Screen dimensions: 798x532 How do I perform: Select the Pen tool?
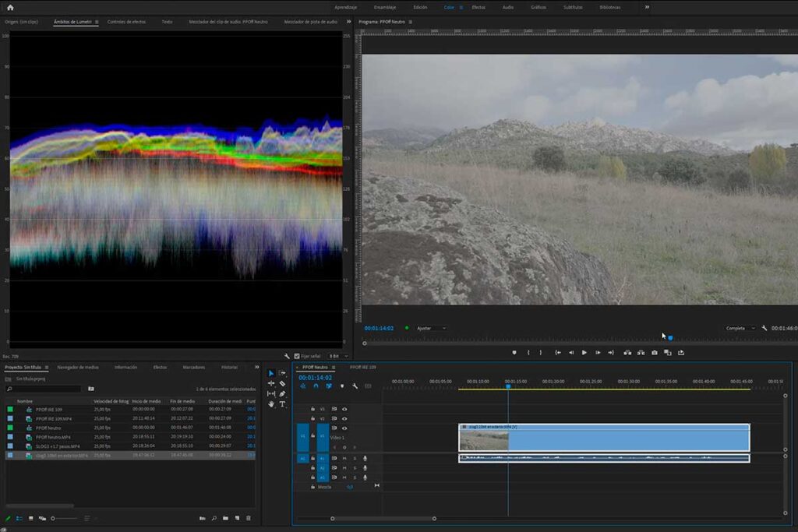281,394
